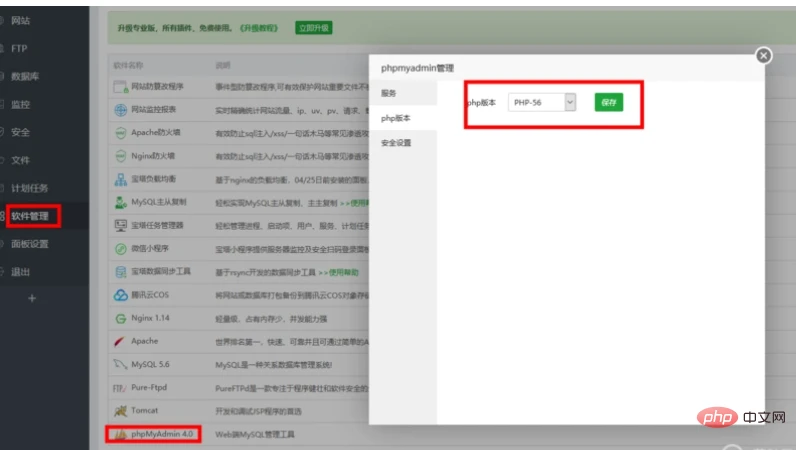Click the 宝塔负载均衡 name
Screen dimensions: 796x450
153,179
